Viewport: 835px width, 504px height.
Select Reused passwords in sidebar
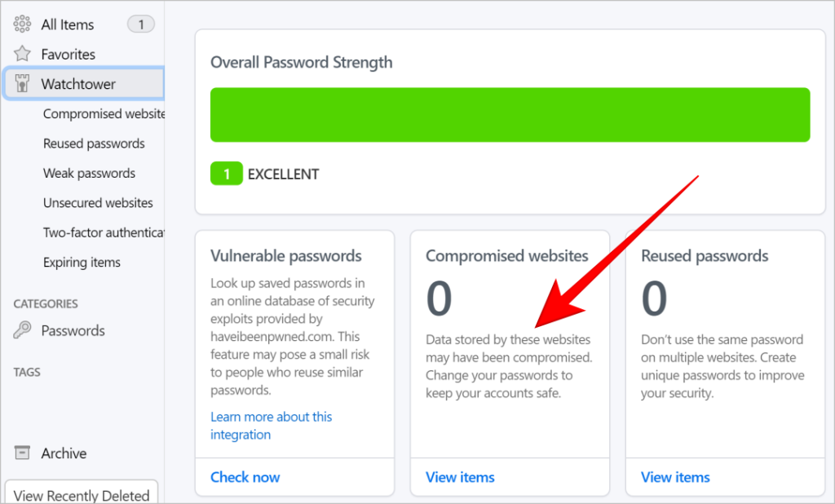pos(94,144)
